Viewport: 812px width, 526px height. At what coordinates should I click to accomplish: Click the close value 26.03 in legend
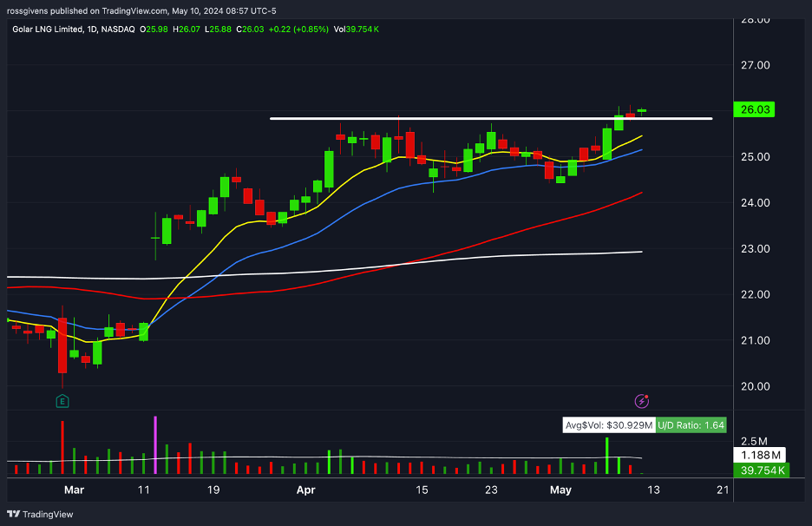[252, 30]
